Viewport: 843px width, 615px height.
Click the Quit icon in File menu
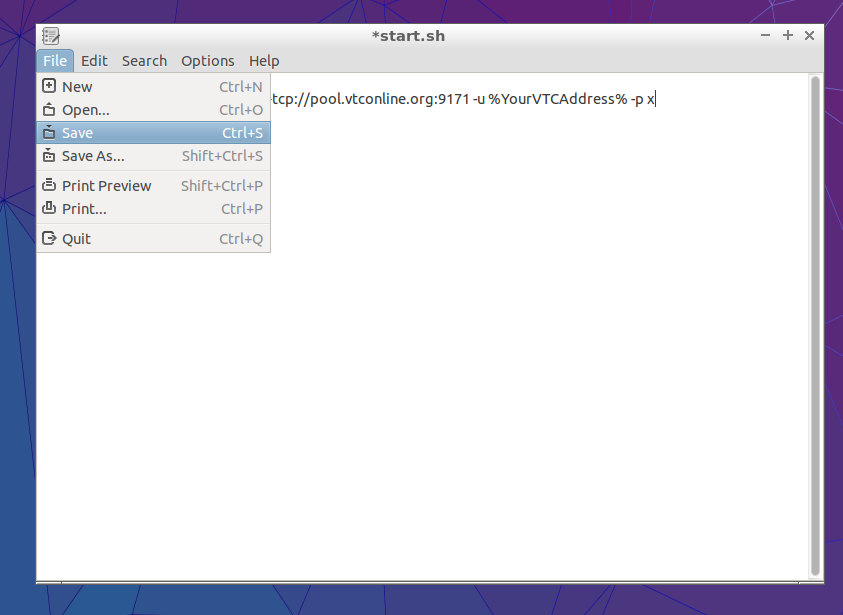click(x=49, y=239)
